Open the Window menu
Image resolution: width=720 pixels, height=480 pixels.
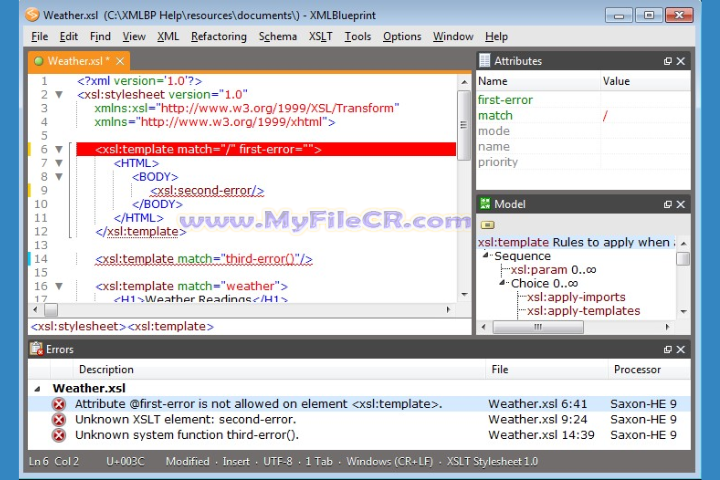pyautogui.click(x=453, y=36)
